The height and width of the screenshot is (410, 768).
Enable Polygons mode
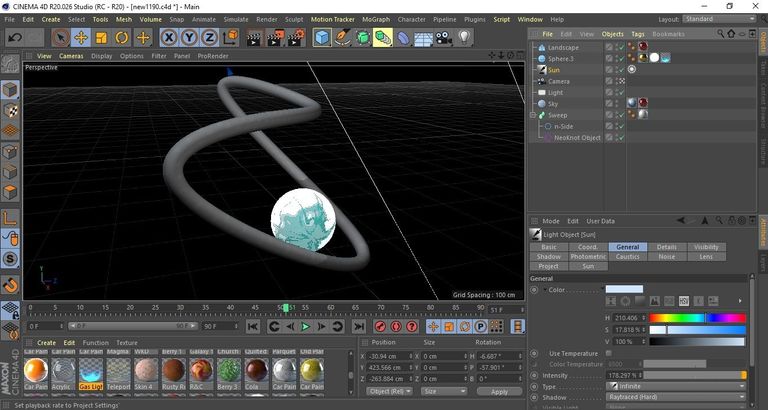pyautogui.click(x=10, y=192)
